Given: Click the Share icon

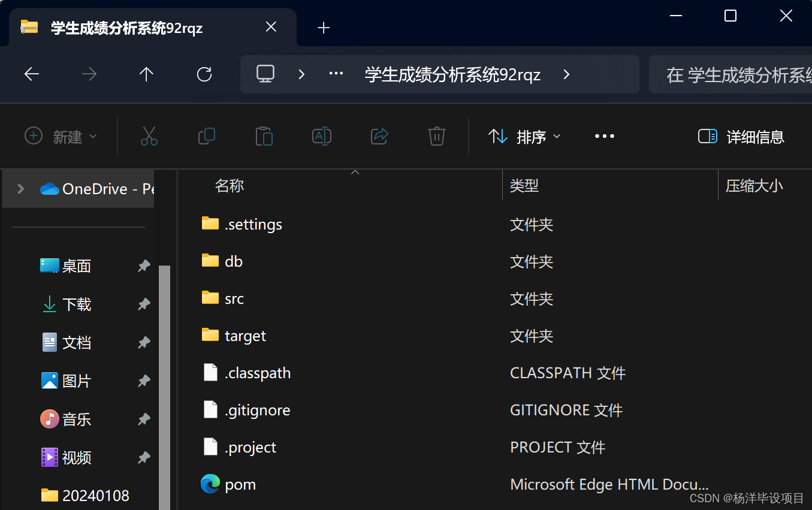Looking at the screenshot, I should click(x=379, y=137).
